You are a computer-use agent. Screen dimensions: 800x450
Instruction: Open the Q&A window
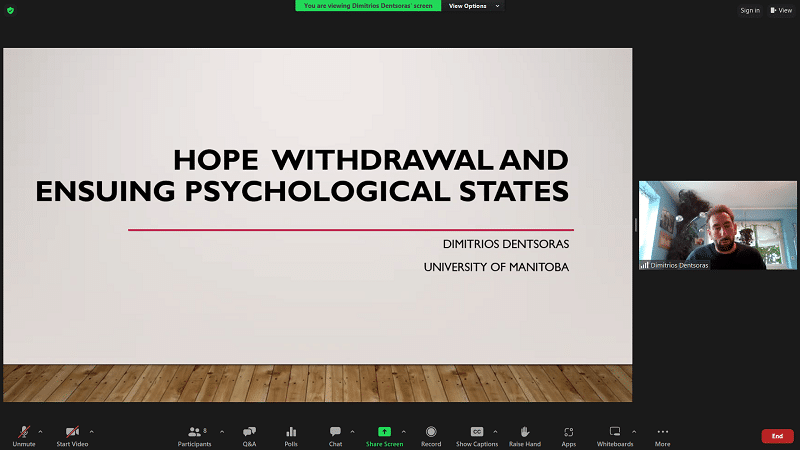pyautogui.click(x=249, y=434)
